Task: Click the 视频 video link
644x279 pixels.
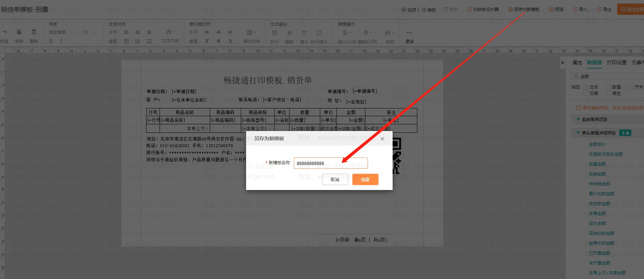Action: (409, 10)
